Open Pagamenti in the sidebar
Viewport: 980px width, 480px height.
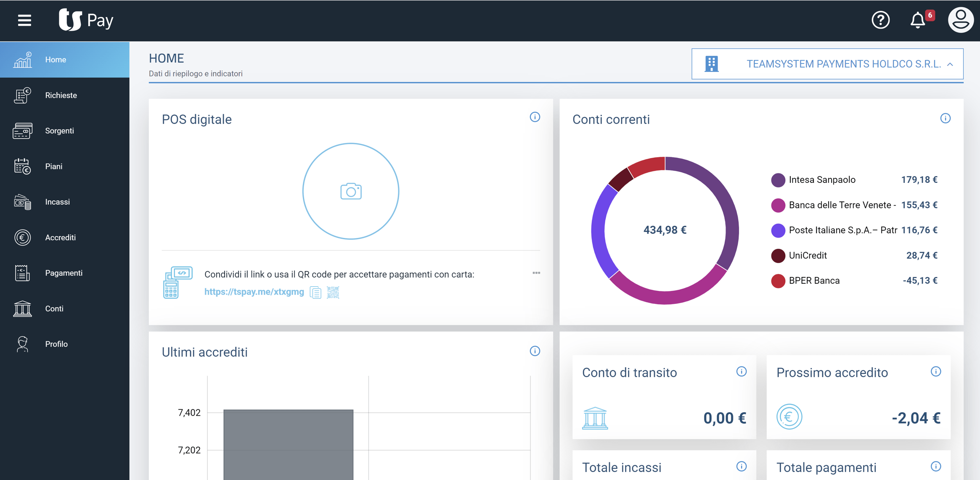coord(65,273)
